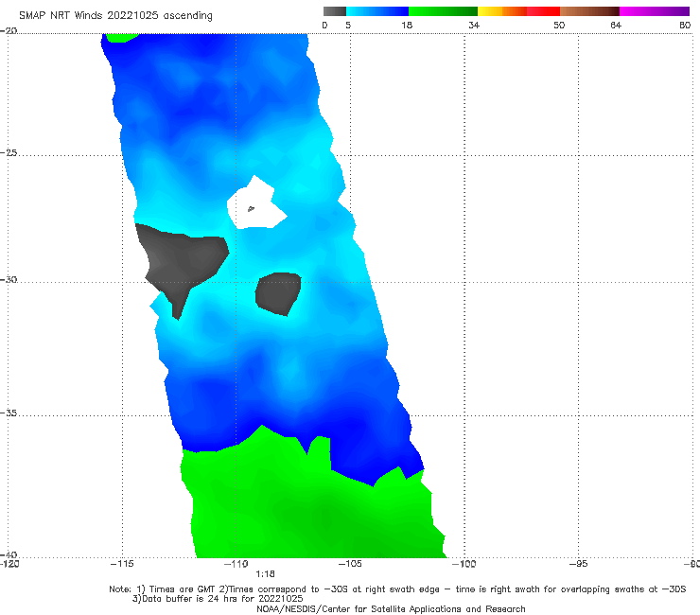Image resolution: width=700 pixels, height=615 pixels.
Task: Click the note "3)Data buffer is 24 hrs"
Action: click(x=218, y=599)
